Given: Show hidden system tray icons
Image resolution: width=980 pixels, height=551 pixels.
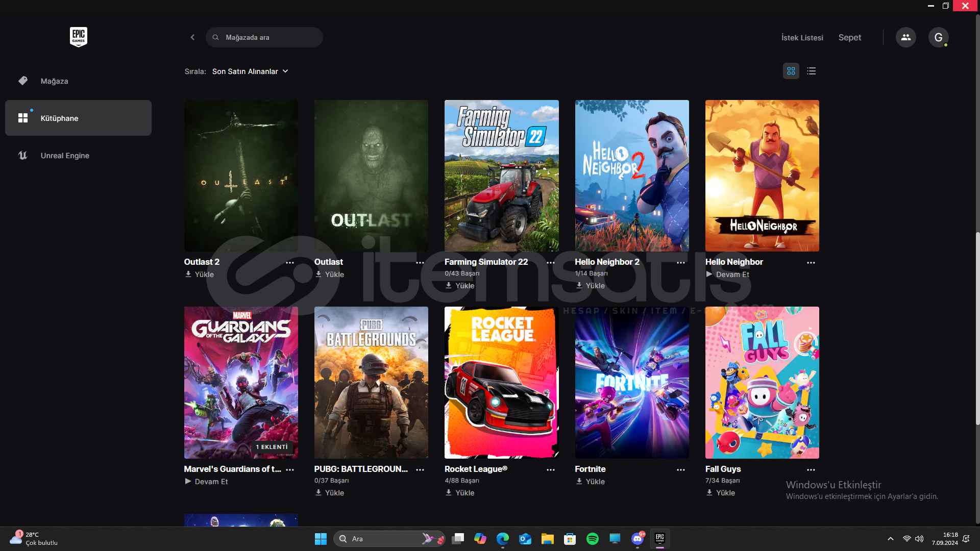Looking at the screenshot, I should [891, 539].
